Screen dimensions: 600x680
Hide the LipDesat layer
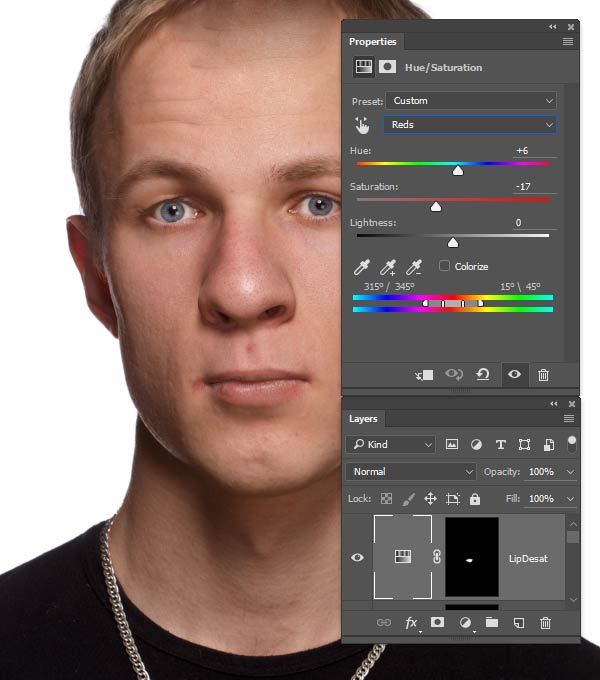357,557
